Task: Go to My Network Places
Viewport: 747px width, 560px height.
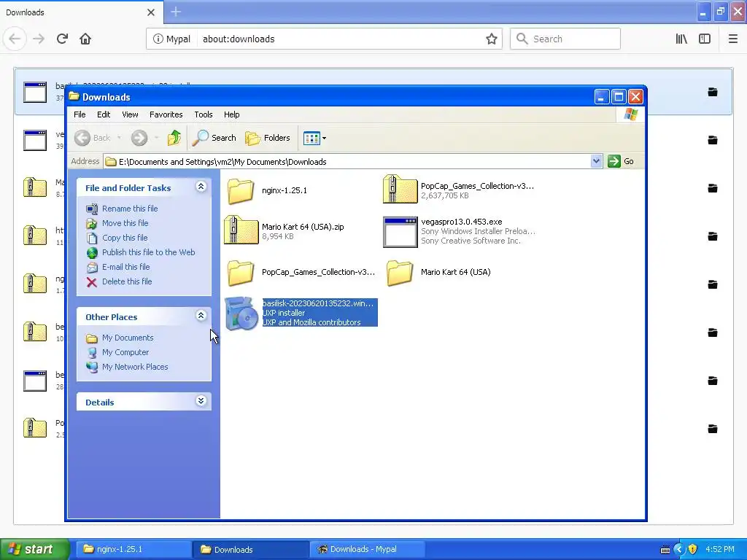Action: pos(135,367)
